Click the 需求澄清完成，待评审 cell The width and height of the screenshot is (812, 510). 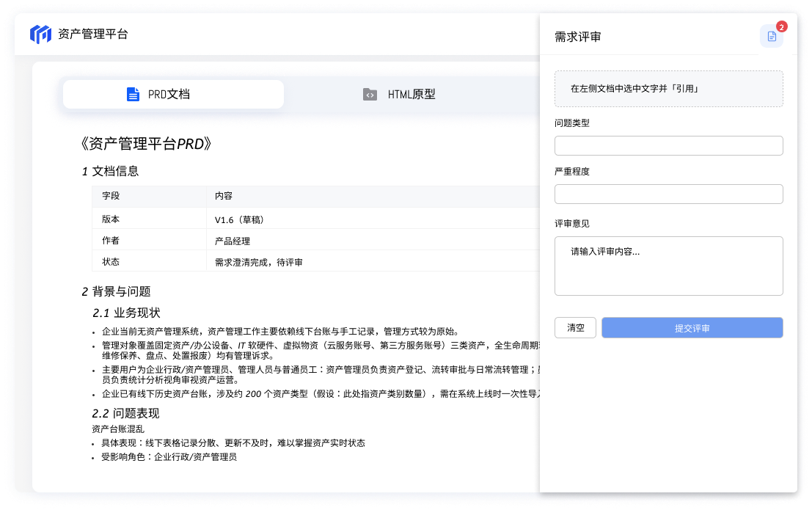pos(373,261)
